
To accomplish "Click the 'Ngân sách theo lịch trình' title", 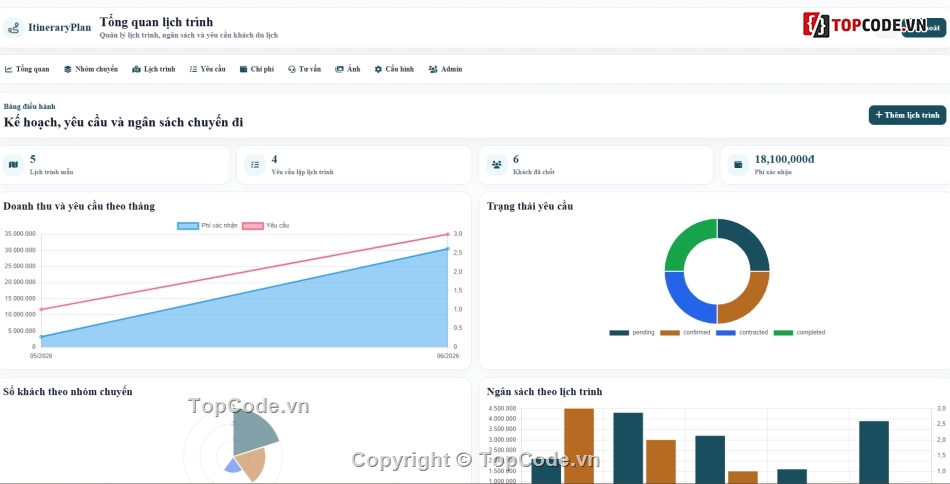I will [545, 392].
